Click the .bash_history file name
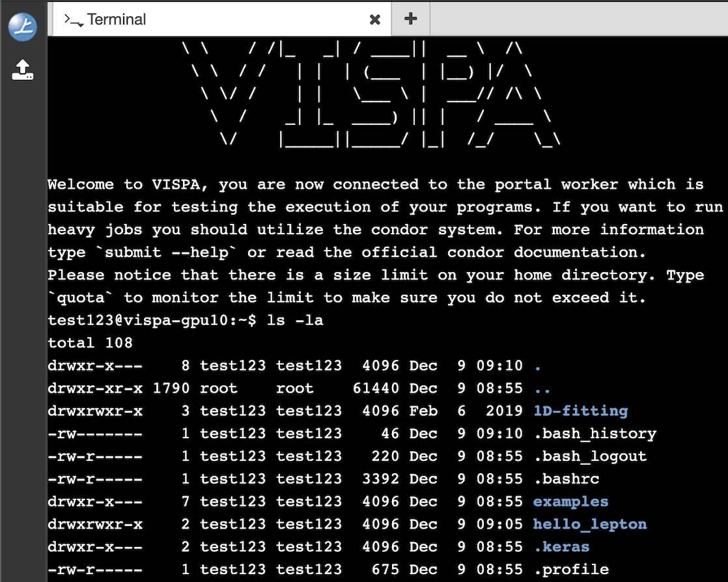Image resolution: width=728 pixels, height=582 pixels. click(594, 434)
